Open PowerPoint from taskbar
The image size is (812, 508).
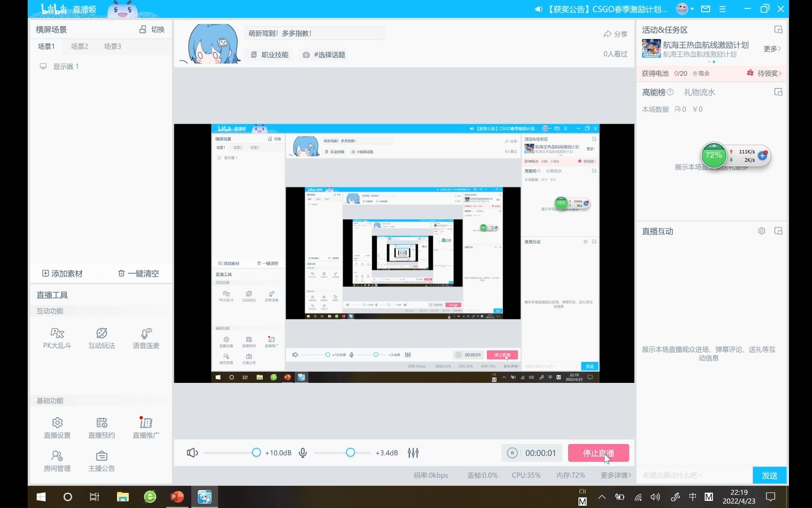[177, 497]
